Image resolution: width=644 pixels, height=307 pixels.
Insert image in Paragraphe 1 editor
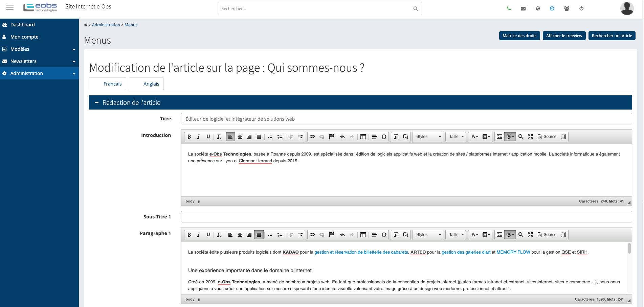pos(499,235)
